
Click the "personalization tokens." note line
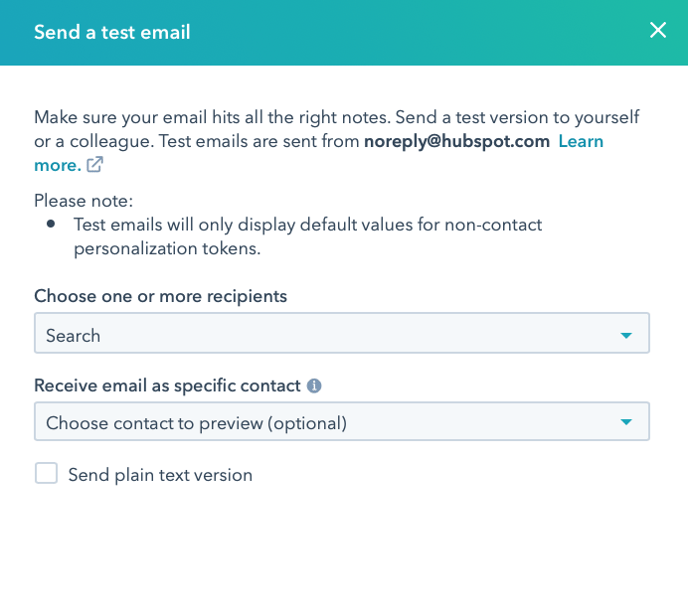[167, 249]
